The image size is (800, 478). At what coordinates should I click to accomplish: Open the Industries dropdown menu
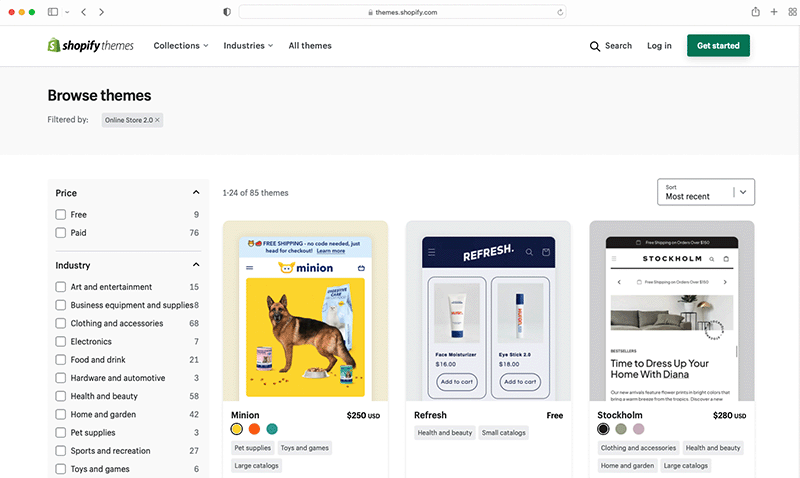click(248, 46)
